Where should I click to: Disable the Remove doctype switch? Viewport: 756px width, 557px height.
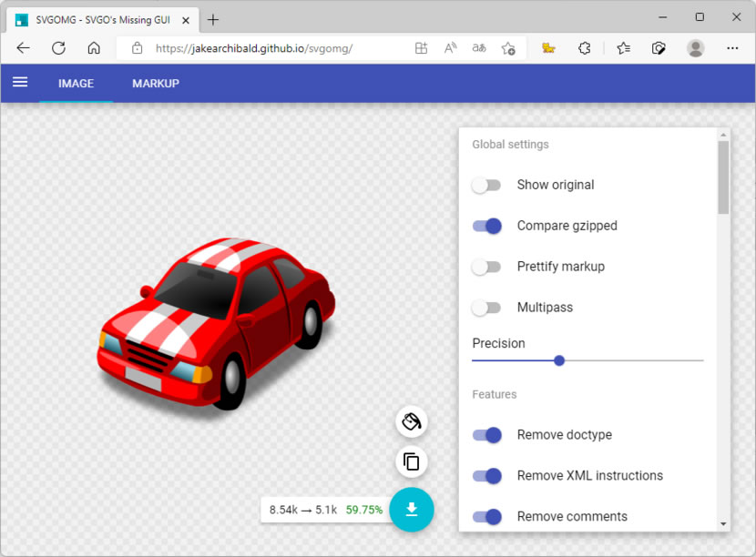(486, 435)
